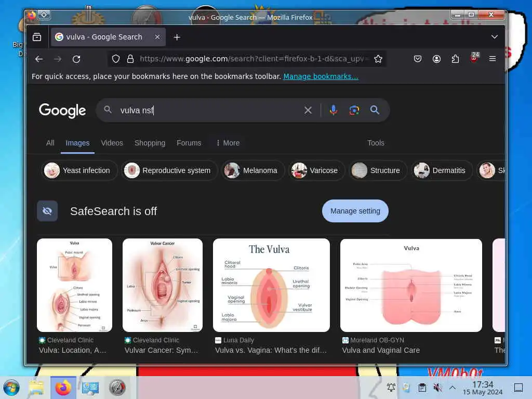Image resolution: width=532 pixels, height=399 pixels.
Task: Open the Luna Daily result image
Action: point(271,285)
